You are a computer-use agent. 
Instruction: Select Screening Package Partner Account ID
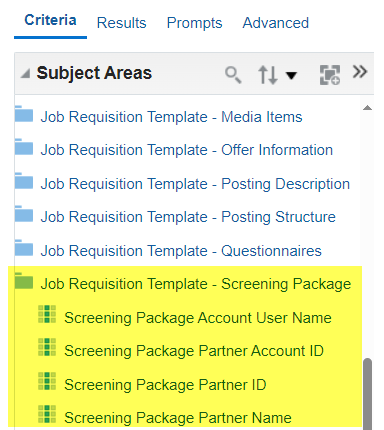(194, 351)
